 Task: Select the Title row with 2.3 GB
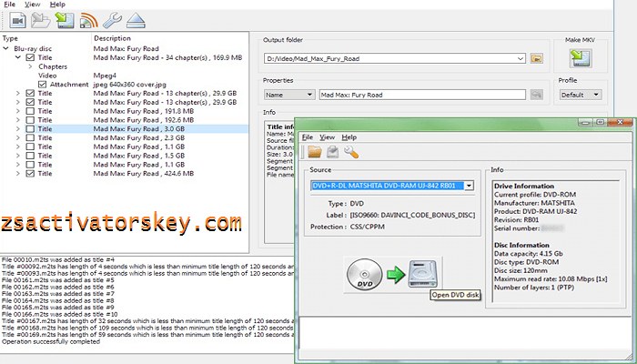click(125, 137)
